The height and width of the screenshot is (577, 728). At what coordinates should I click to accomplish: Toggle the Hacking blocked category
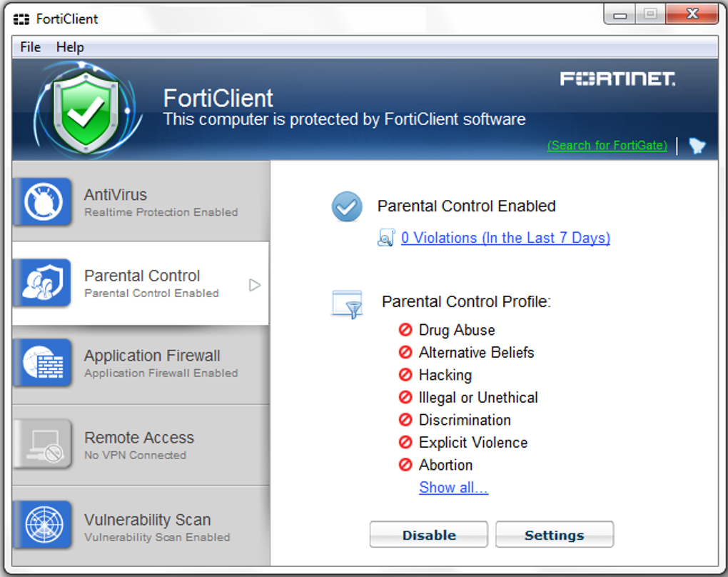(405, 375)
